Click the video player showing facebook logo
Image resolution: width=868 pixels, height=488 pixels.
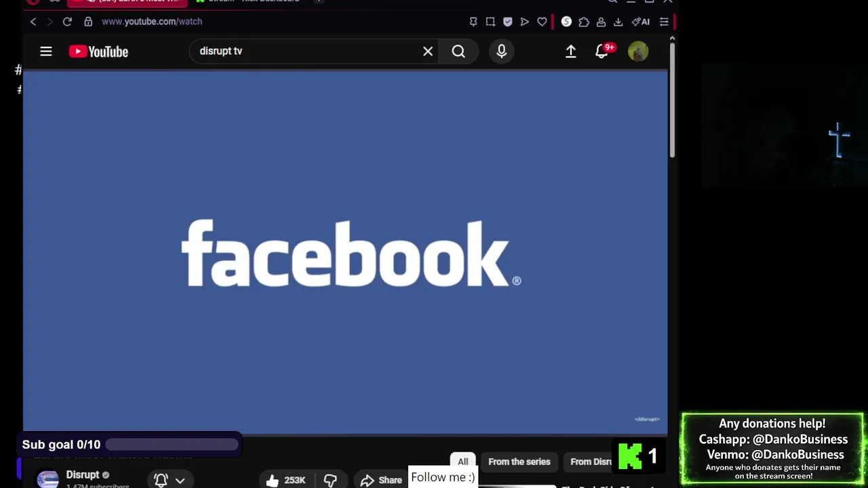click(345, 252)
